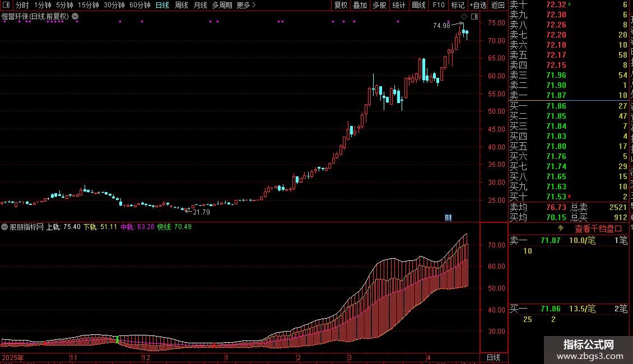Open the 多股 multi-stock view
This screenshot has width=633, height=364.
click(379, 5)
